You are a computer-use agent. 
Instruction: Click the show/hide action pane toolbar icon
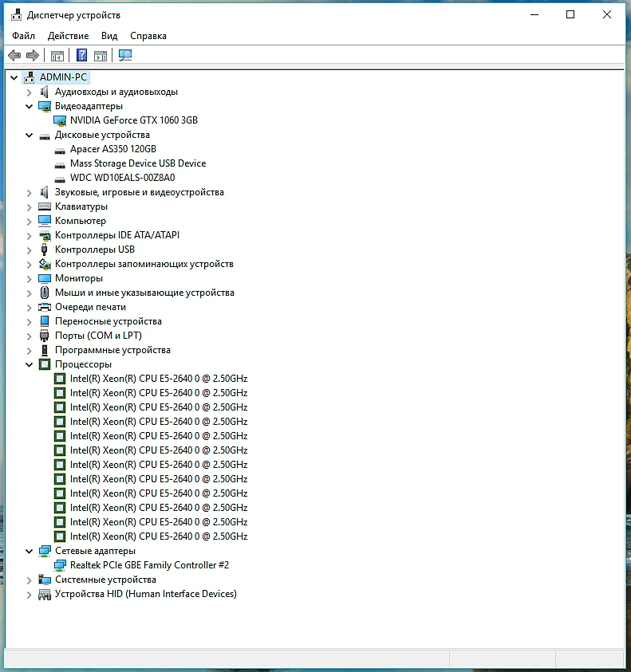coord(101,56)
